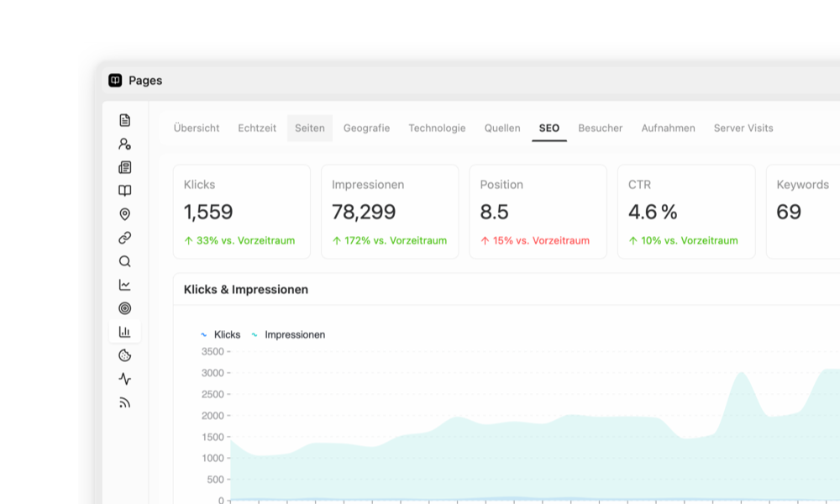The width and height of the screenshot is (840, 504).
Task: Open the target goals icon in sidebar
Action: [125, 308]
